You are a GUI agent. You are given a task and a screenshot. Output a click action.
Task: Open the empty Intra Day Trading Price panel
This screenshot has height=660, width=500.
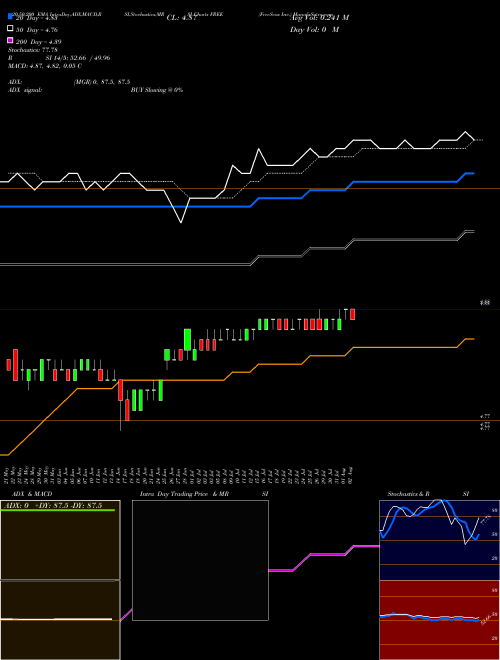pyautogui.click(x=200, y=560)
